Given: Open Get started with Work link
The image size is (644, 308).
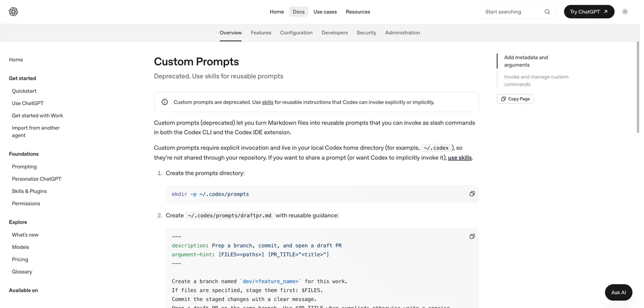Looking at the screenshot, I should click(38, 116).
